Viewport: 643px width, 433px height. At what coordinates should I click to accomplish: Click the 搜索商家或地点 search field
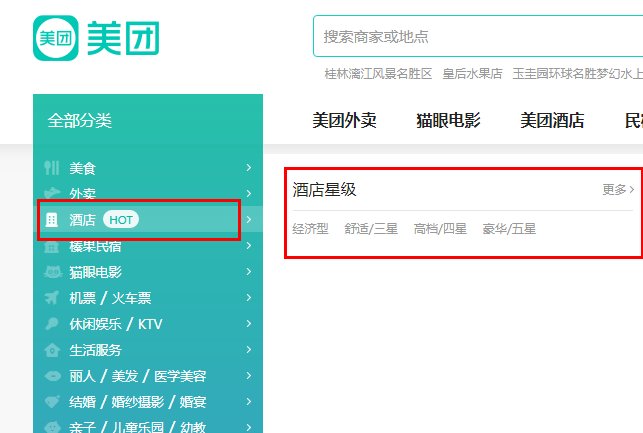click(x=478, y=36)
